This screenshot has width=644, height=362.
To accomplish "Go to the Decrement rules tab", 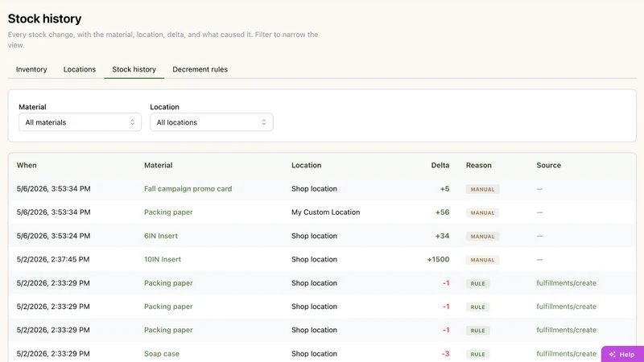I will [x=200, y=69].
